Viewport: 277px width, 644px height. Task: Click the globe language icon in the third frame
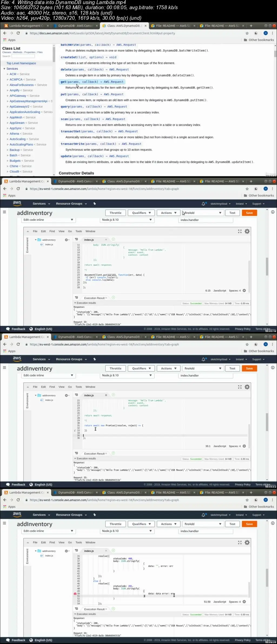[x=31, y=485]
